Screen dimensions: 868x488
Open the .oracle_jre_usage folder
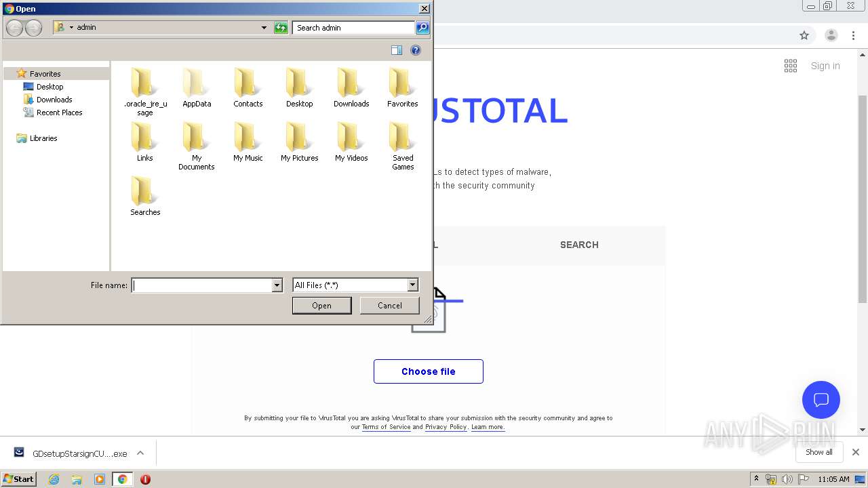[x=145, y=91]
